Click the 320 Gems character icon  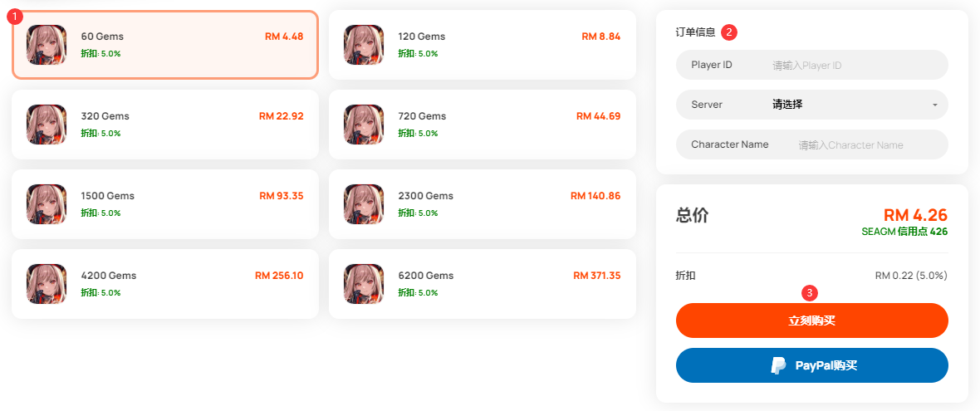click(x=47, y=125)
